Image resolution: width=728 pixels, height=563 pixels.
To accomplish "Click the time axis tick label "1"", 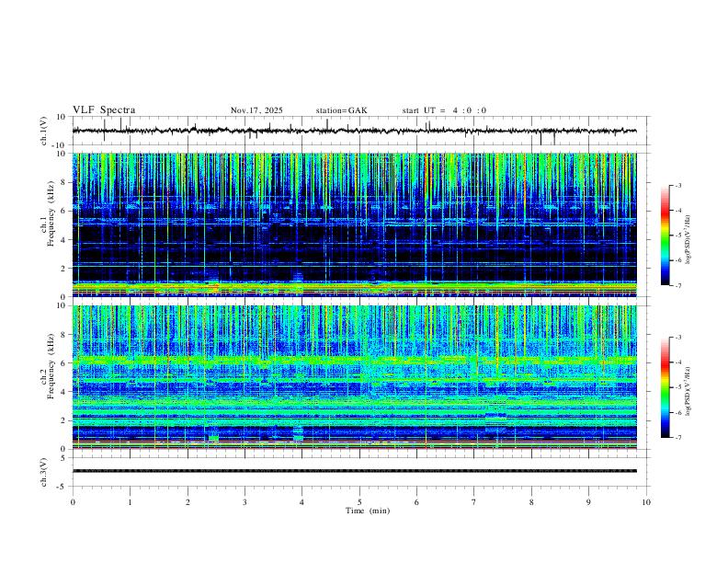I will 130,502.
